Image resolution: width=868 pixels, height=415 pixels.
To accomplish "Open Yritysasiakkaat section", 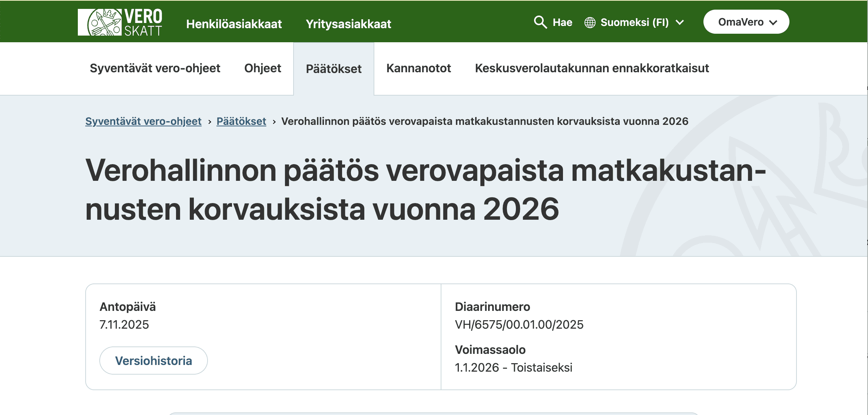I will 348,24.
